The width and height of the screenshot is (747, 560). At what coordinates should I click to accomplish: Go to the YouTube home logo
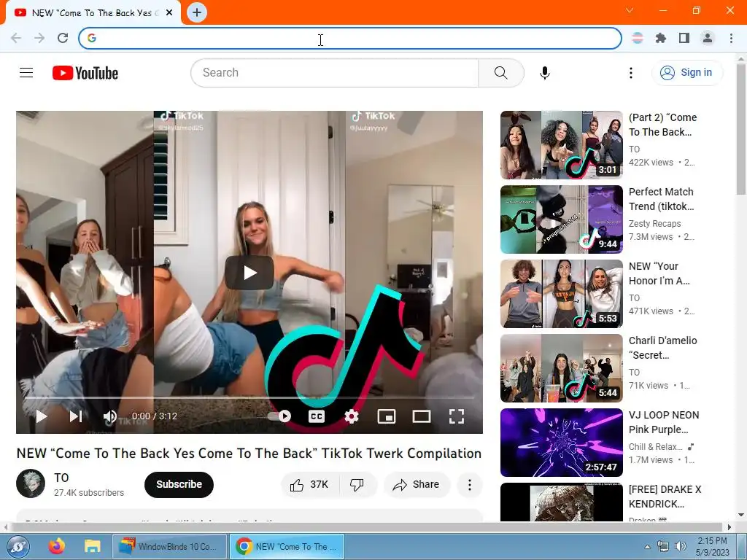(85, 73)
